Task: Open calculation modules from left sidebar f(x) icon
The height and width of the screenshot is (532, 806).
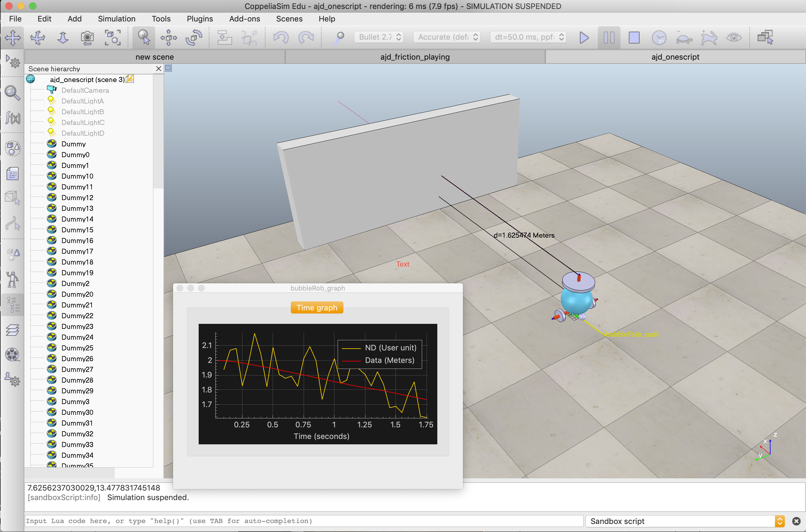Action: click(13, 118)
